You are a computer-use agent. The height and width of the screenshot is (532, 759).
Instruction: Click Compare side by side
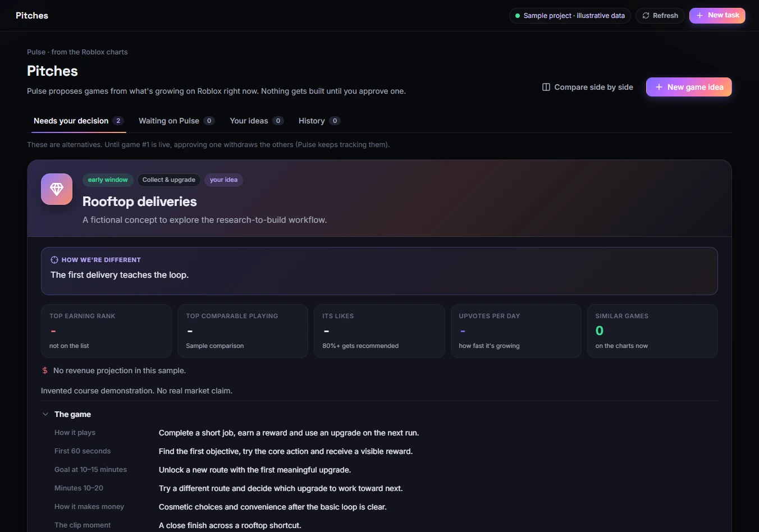(x=588, y=87)
